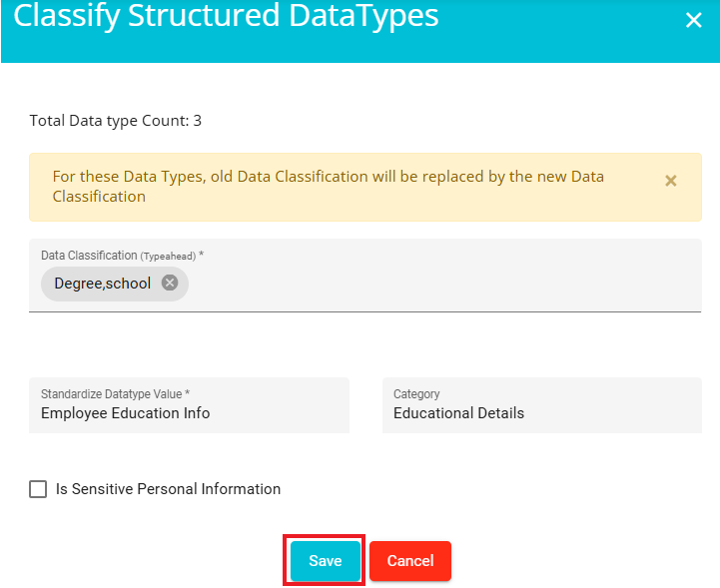
Task: Remove the Degree,school chip
Action: [x=170, y=283]
